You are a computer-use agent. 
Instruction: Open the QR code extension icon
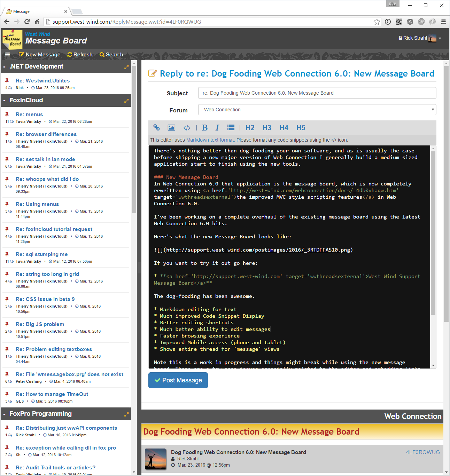point(399,22)
